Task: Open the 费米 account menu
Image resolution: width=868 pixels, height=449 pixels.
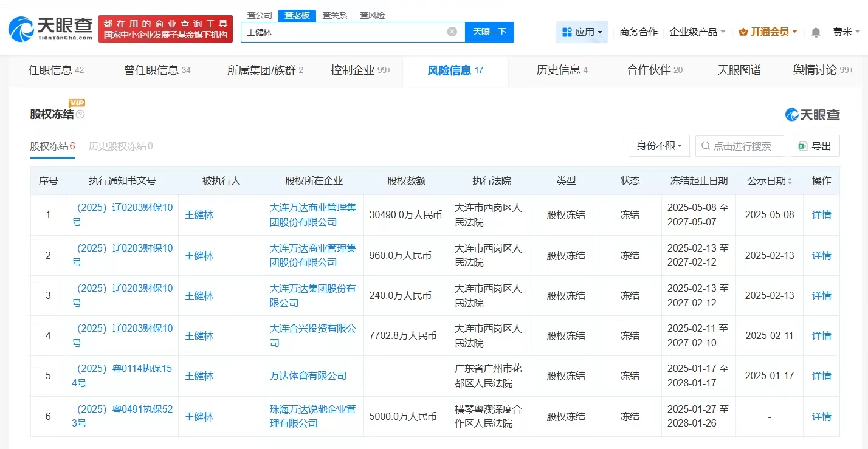Action: (847, 32)
